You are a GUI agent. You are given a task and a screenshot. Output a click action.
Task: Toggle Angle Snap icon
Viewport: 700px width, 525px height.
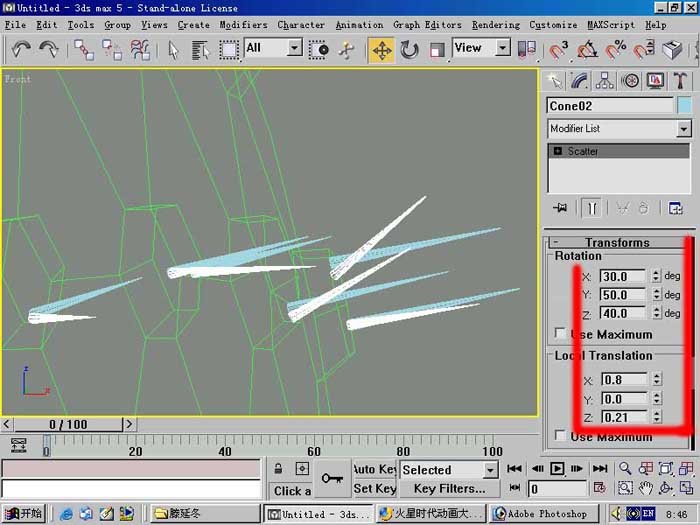pos(587,50)
